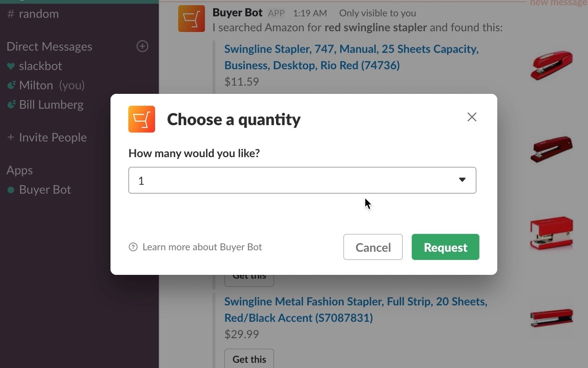
Task: Click the Buyer Bot avatar in message
Action: (x=191, y=19)
